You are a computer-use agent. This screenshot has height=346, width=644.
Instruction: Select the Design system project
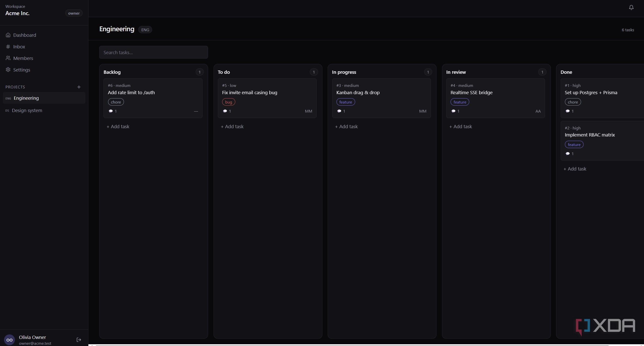pyautogui.click(x=44, y=110)
